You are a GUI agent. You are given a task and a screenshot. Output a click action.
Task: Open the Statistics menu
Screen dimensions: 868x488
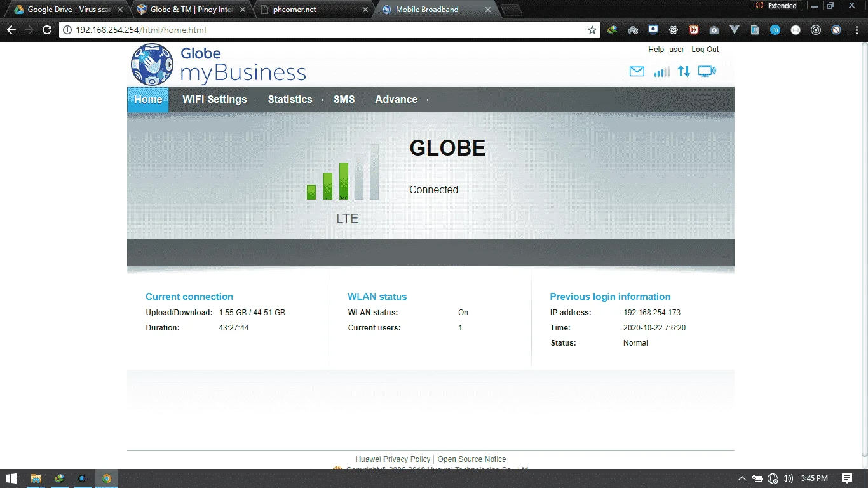coord(290,100)
